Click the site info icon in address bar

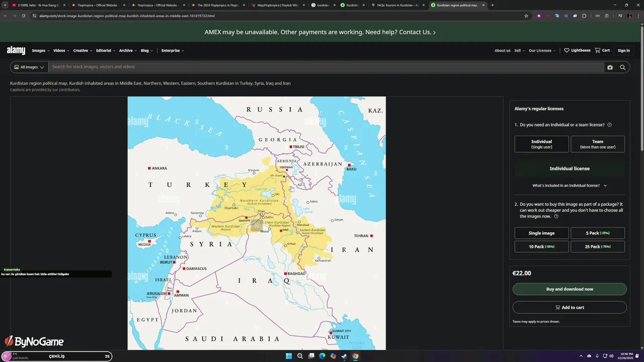(35, 16)
